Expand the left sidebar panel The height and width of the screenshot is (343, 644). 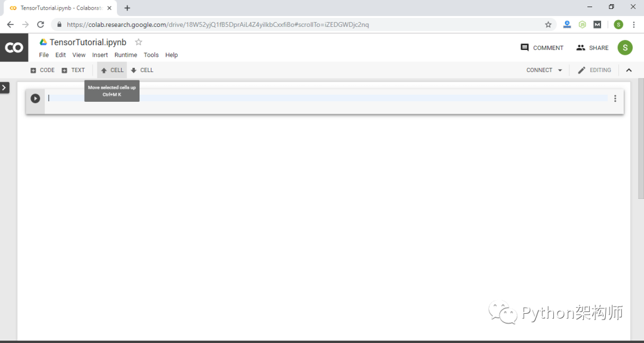pos(5,88)
